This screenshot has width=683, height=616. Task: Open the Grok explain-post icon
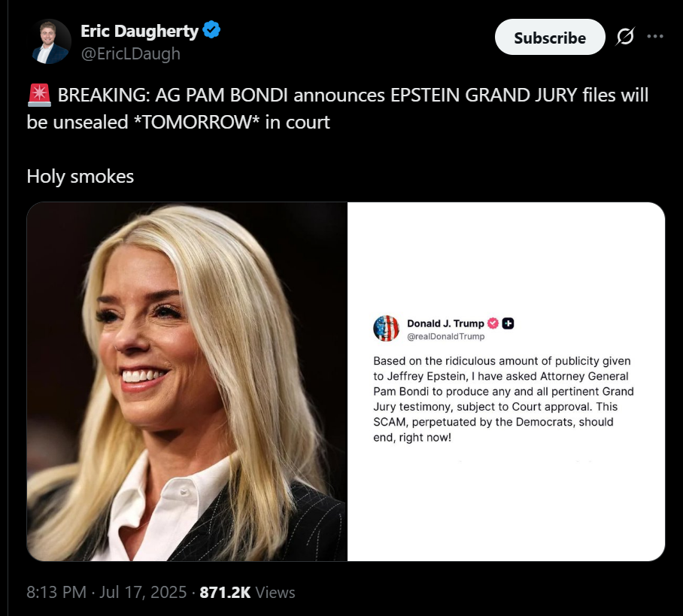point(625,37)
